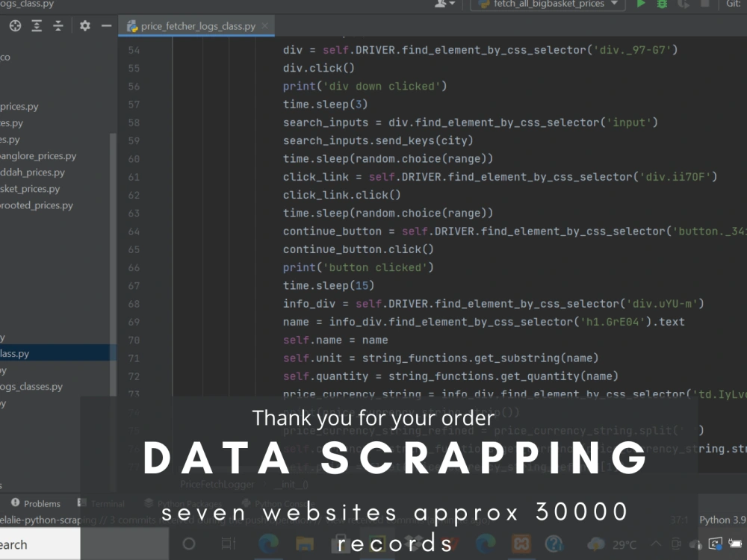
Task: Run fetch_all_bigbasket_prices with green play button
Action: tap(641, 4)
